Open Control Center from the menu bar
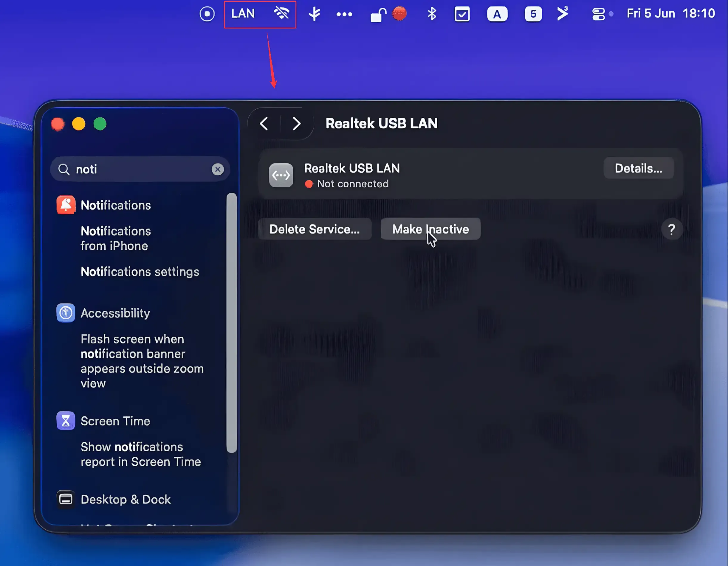Viewport: 728px width, 566px height. (x=598, y=14)
